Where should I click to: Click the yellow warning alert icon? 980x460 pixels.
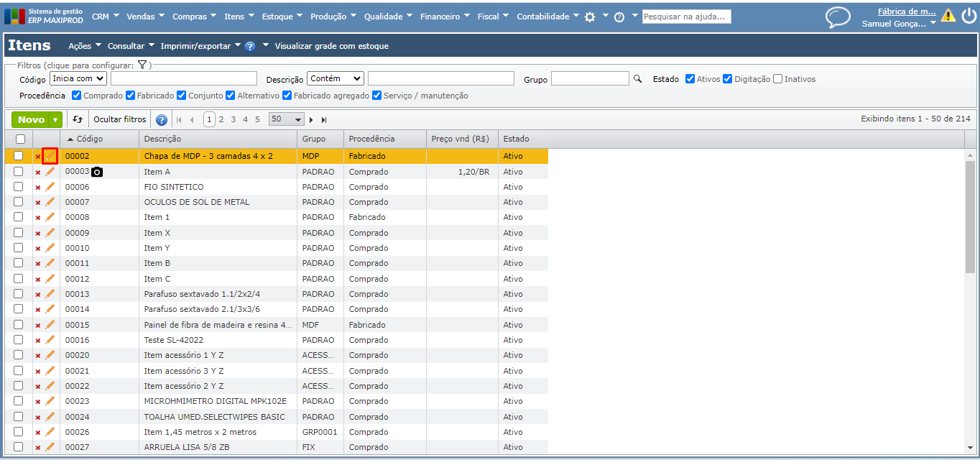pos(948,16)
